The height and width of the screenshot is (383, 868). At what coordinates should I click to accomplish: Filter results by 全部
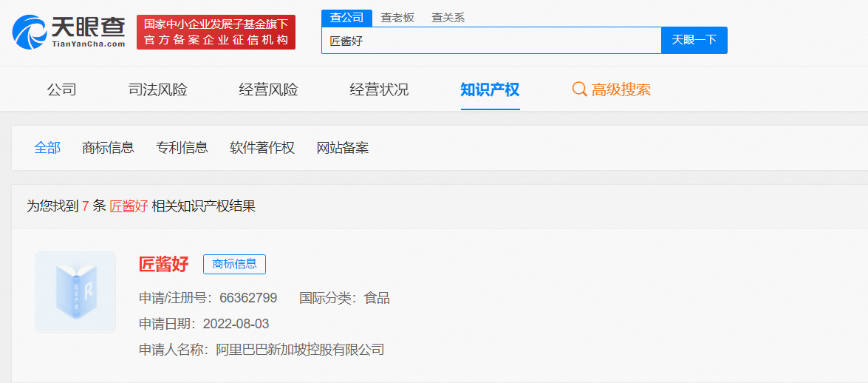(47, 148)
